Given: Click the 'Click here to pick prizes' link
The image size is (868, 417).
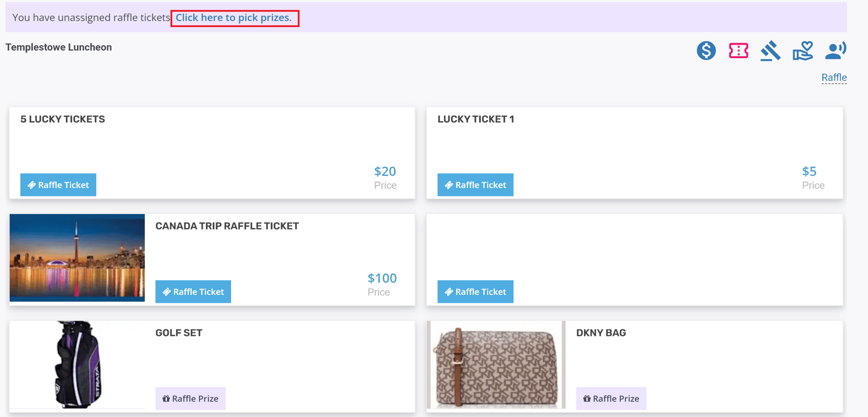Looking at the screenshot, I should (234, 18).
